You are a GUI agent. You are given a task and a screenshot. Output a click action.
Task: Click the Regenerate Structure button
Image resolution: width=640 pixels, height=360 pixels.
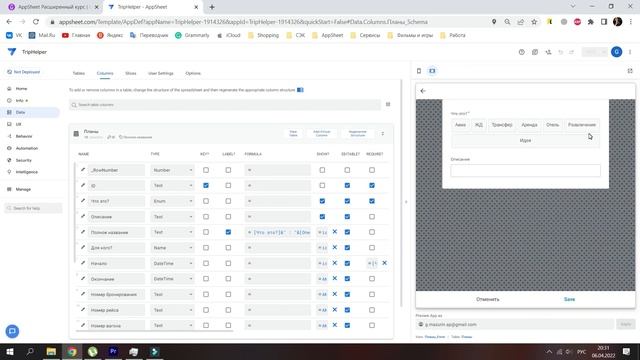click(358, 133)
